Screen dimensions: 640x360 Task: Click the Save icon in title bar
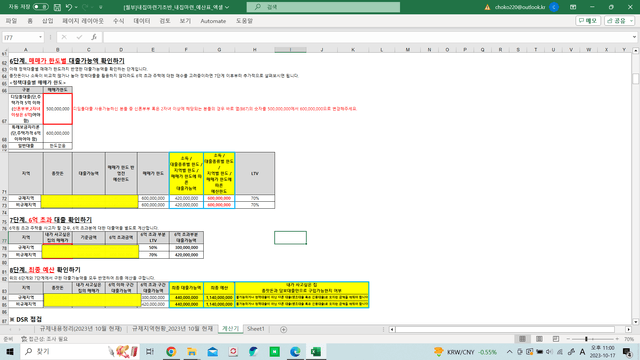pos(57,7)
